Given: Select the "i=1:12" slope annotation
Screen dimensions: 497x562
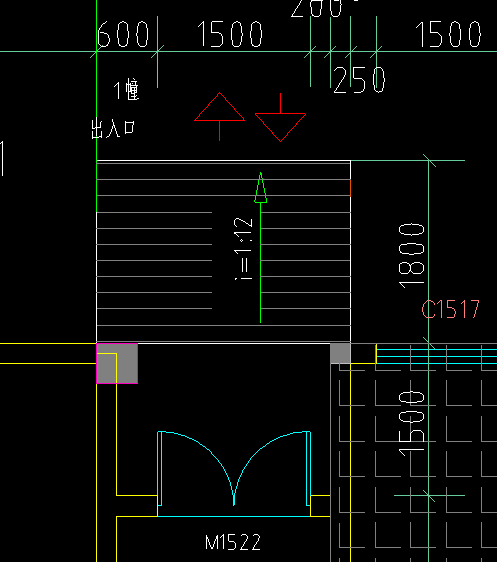Looking at the screenshot, I should [x=244, y=249].
